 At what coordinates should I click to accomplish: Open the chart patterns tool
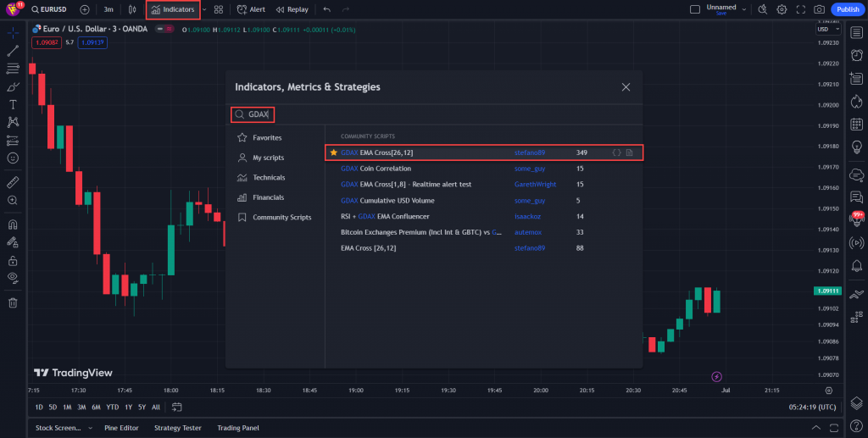[x=13, y=122]
